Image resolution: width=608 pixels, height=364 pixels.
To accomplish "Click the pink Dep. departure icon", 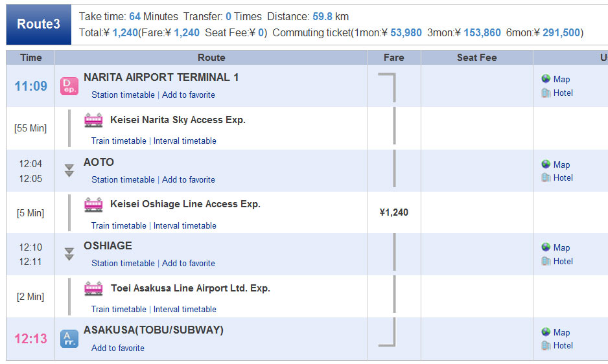I will (69, 86).
